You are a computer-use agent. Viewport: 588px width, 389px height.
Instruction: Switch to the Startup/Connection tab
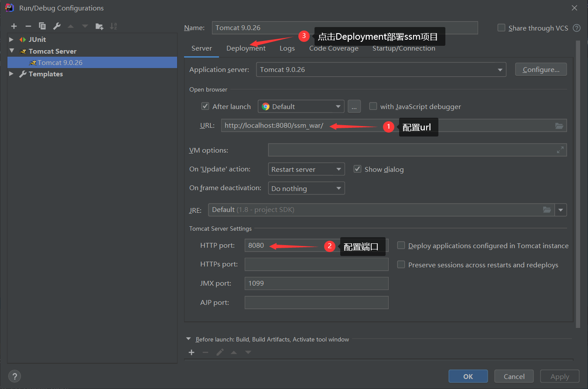[x=404, y=48]
